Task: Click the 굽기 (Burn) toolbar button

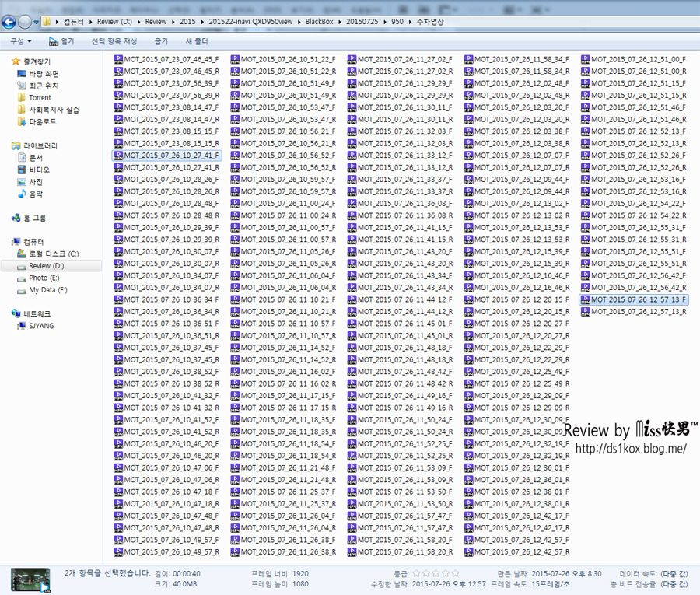Action: tap(161, 41)
